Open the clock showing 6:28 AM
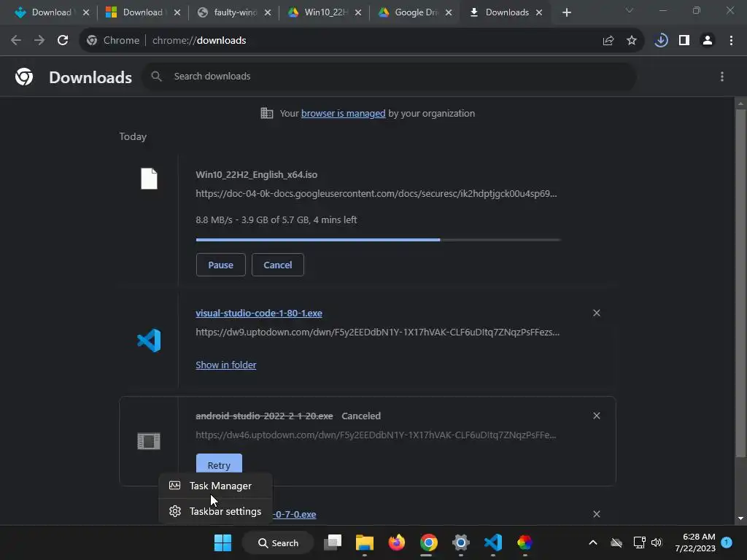The image size is (747, 560). tap(695, 542)
